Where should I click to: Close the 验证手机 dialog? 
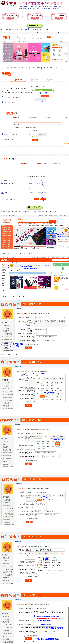click(x=59, y=125)
